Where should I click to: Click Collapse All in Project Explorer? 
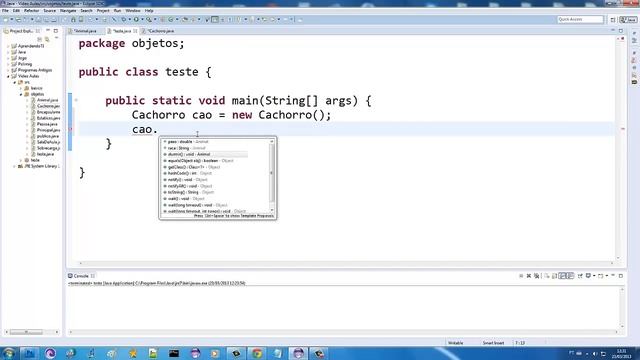coord(40,39)
